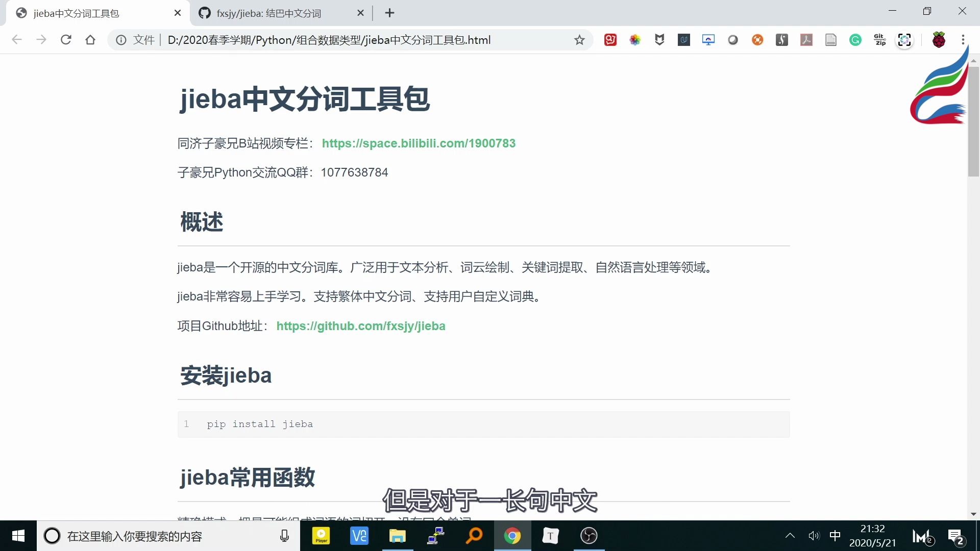
Task: Open the Typora T app in taskbar
Action: (550, 536)
